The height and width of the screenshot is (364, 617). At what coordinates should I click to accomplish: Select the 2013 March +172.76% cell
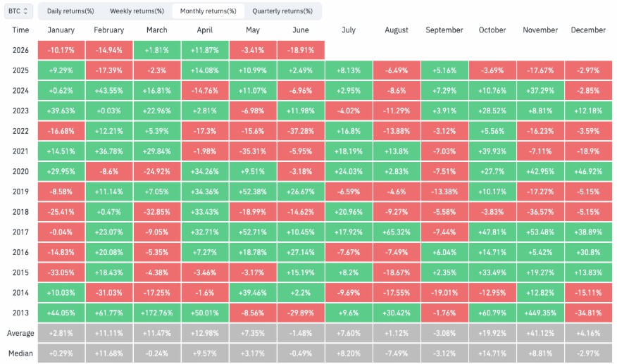coord(157,313)
